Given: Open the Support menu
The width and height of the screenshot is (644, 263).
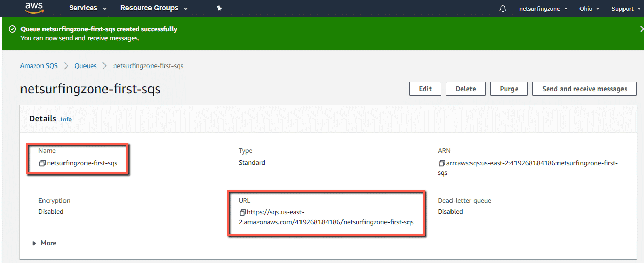Looking at the screenshot, I should (626, 9).
